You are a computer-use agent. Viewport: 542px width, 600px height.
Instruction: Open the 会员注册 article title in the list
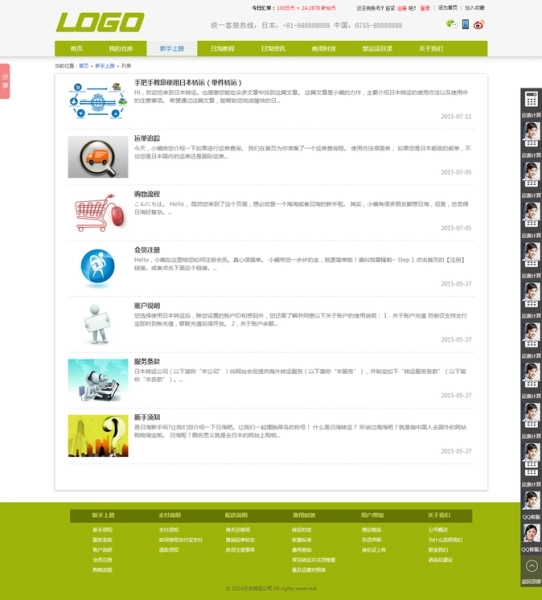[147, 250]
